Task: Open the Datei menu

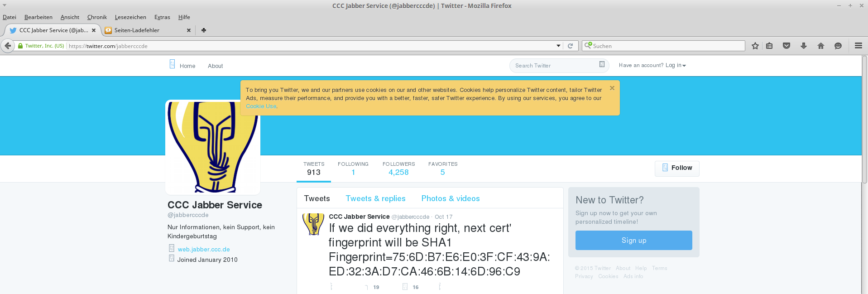Action: pyautogui.click(x=10, y=17)
